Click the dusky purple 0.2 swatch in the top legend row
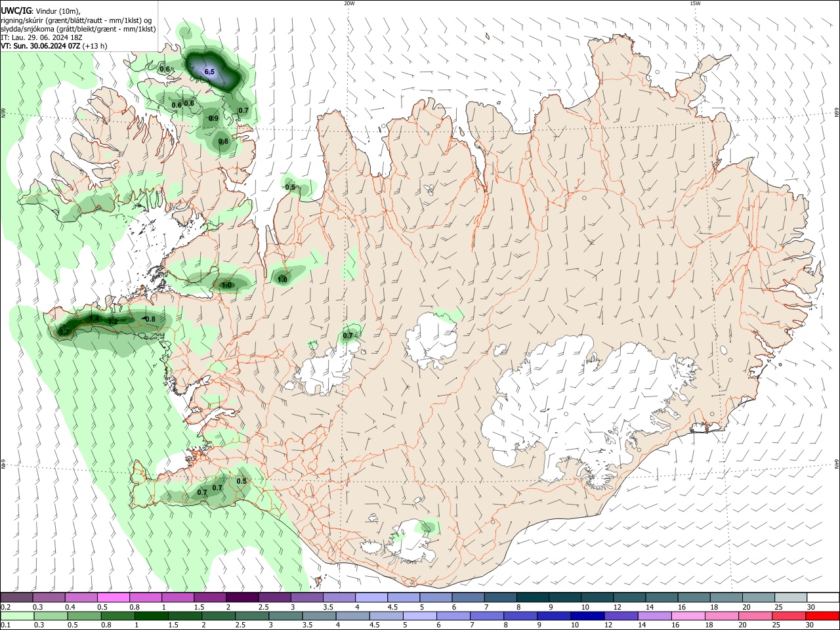This screenshot has width=840, height=630. [x=16, y=597]
